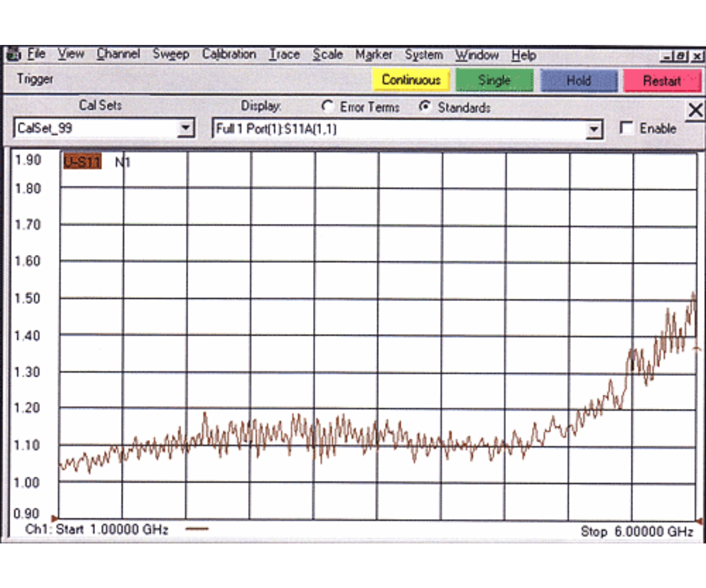706x588 pixels.
Task: Click the Stop 6.00000 GHz label
Action: [x=637, y=532]
